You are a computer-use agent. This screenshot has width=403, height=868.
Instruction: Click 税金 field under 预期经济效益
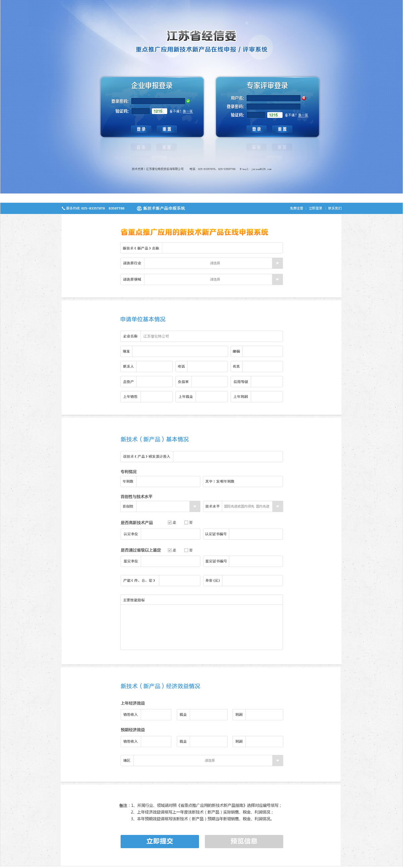tap(209, 741)
